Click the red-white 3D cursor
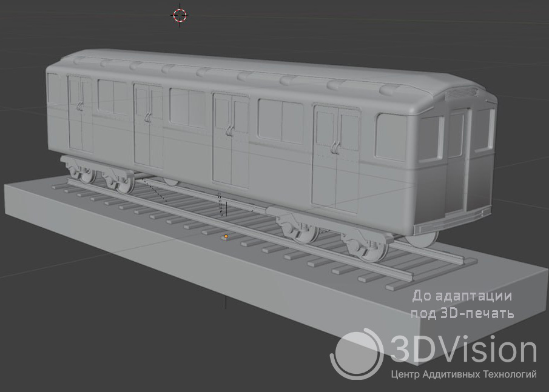549x392 pixels. pos(180,15)
